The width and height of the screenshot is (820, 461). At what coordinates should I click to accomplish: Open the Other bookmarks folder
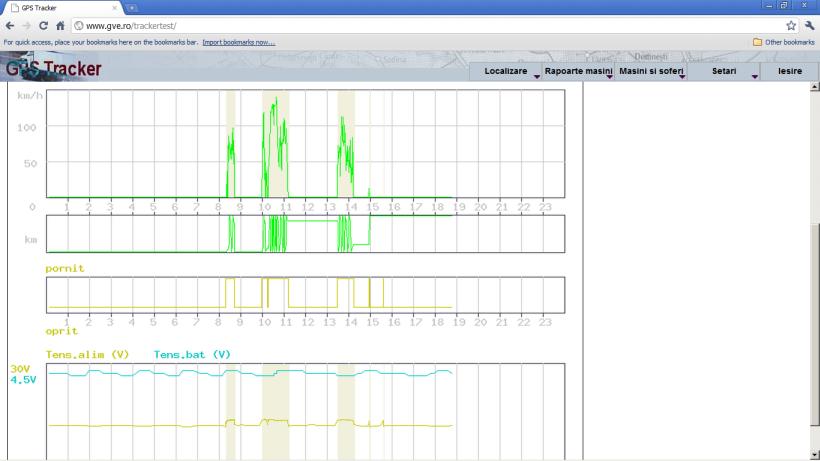click(x=784, y=42)
